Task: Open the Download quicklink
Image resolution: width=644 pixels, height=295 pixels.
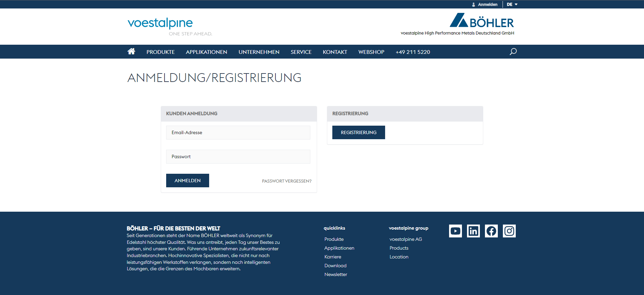Action: (x=335, y=266)
